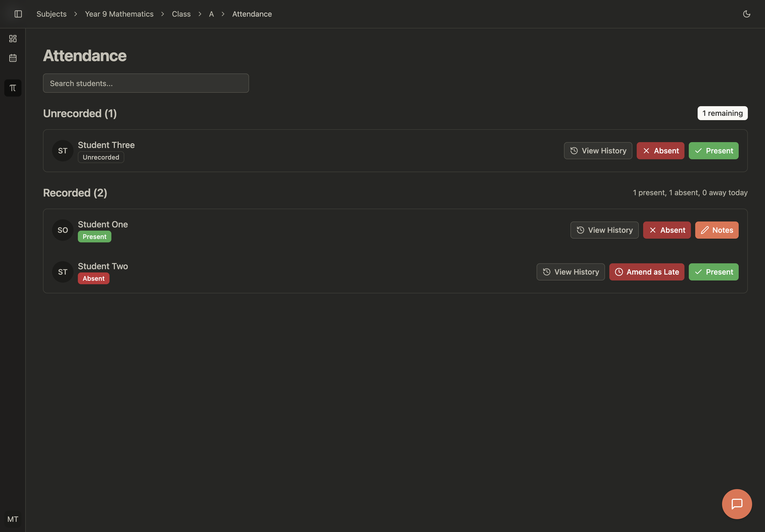Amend Student Two as Late
This screenshot has width=765, height=532.
(x=646, y=272)
